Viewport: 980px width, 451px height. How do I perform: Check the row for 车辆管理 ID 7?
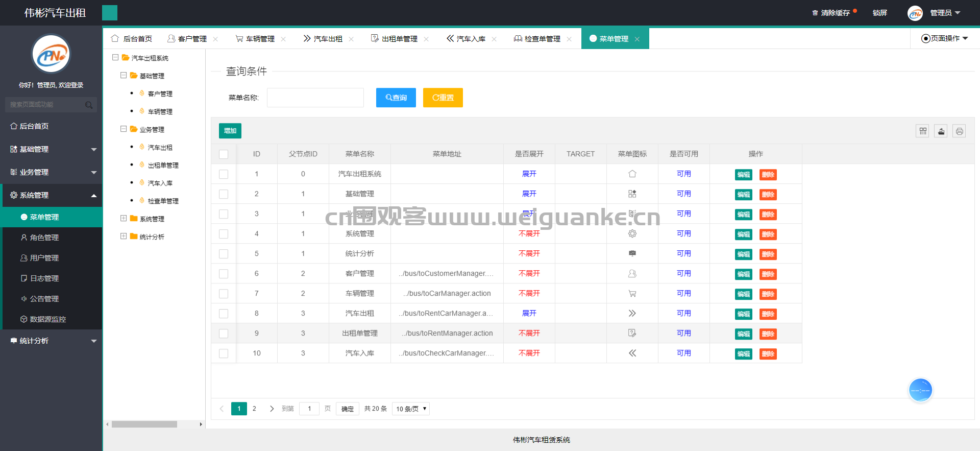point(224,294)
